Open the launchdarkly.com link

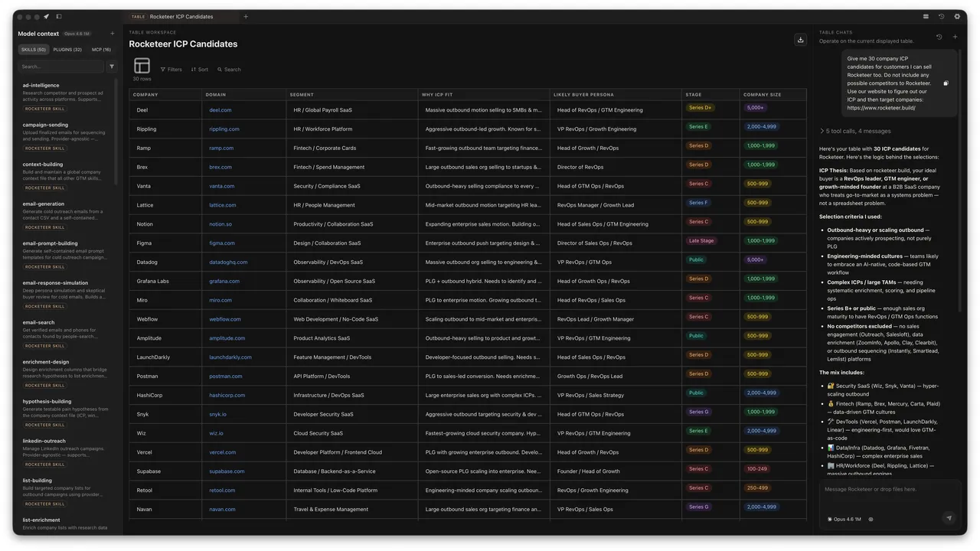pyautogui.click(x=230, y=357)
